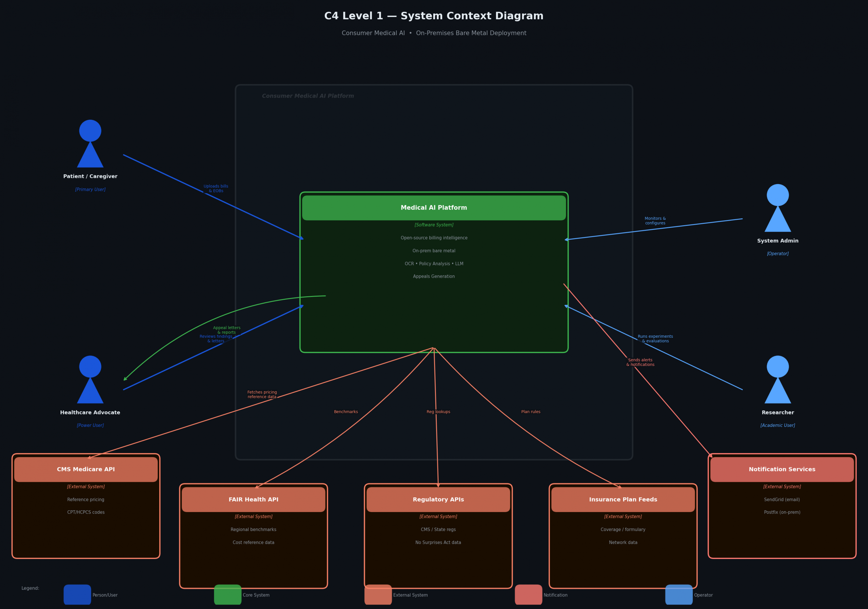Select the Notification Services box header
This screenshot has width=868, height=609.
pyautogui.click(x=782, y=470)
